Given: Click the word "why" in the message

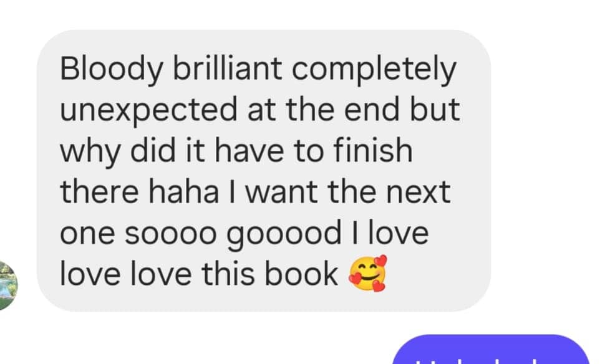Looking at the screenshot, I should point(90,152).
